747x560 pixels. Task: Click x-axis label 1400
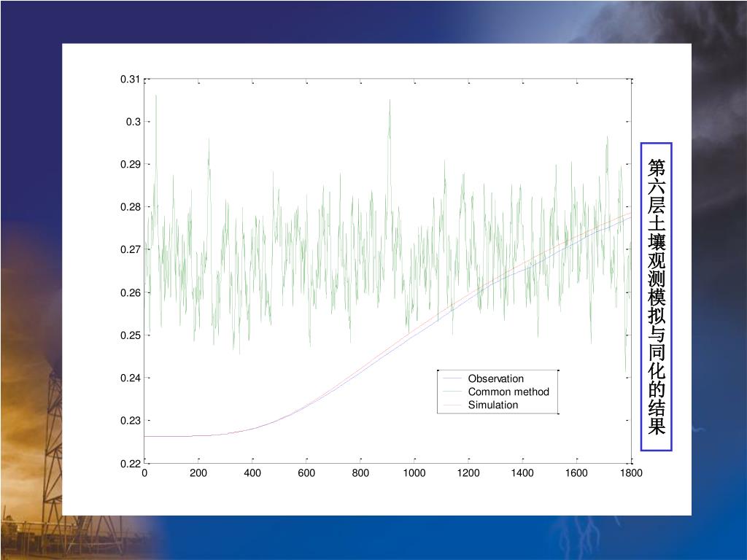pyautogui.click(x=522, y=472)
